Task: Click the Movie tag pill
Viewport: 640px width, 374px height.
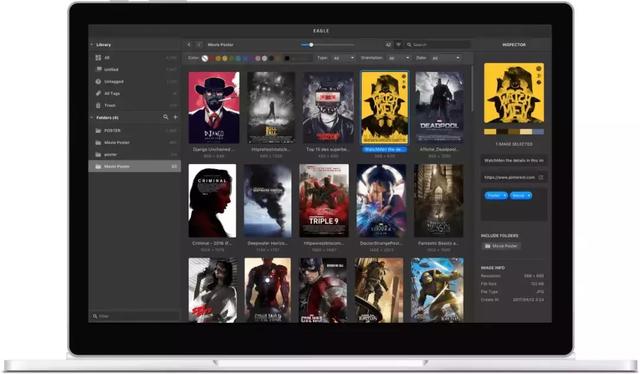Action: pyautogui.click(x=520, y=196)
